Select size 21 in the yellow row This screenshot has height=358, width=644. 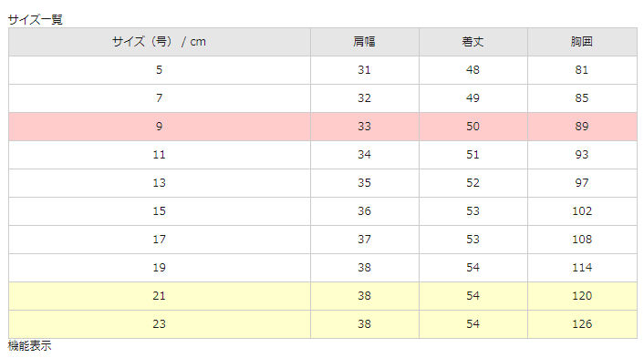point(160,296)
